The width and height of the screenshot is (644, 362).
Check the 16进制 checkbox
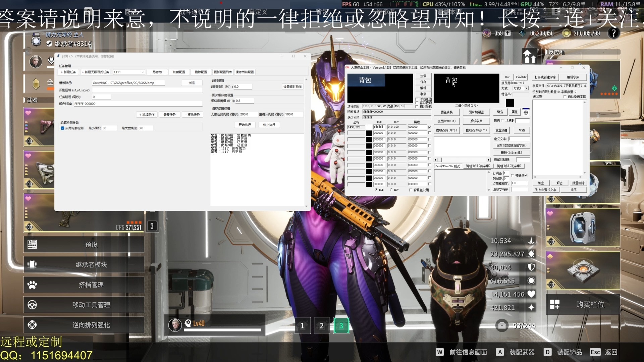coord(502,120)
